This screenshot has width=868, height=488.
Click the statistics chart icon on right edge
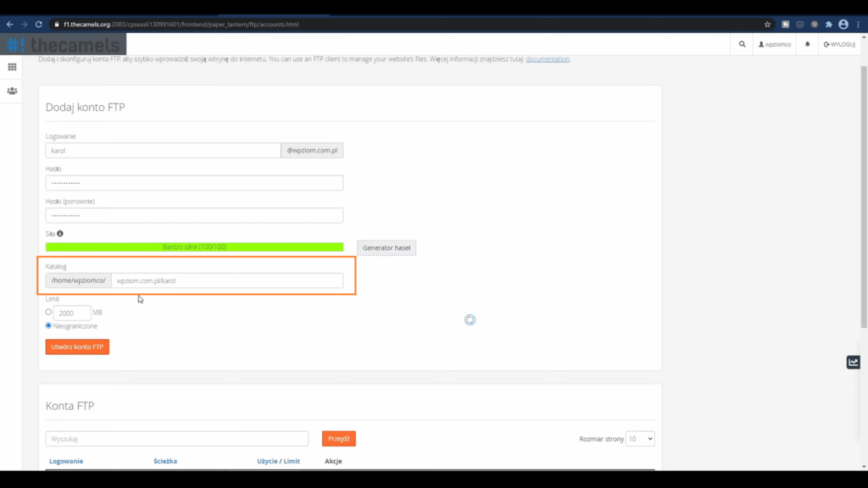tap(853, 363)
